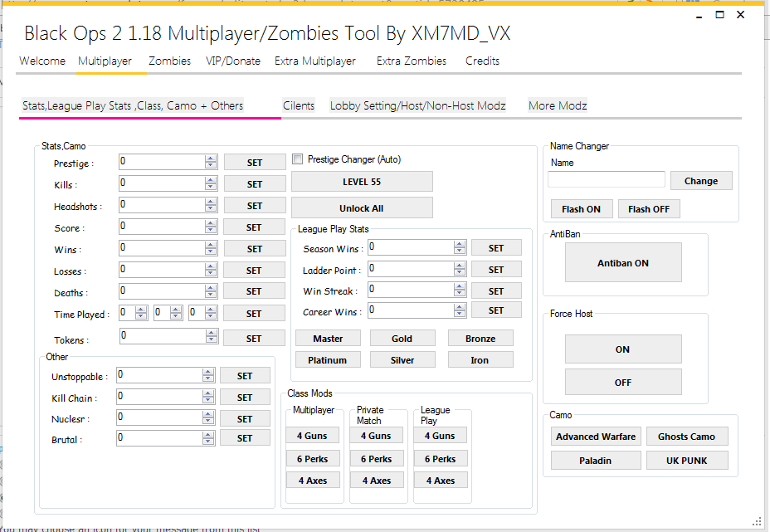Image resolution: width=770 pixels, height=532 pixels.
Task: Click the LEVEL 55 button
Action: pos(362,181)
